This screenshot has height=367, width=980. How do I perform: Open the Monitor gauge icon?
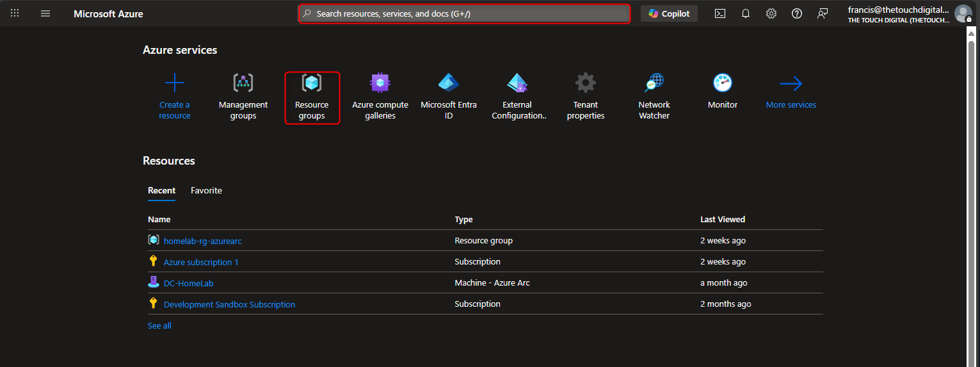[723, 83]
